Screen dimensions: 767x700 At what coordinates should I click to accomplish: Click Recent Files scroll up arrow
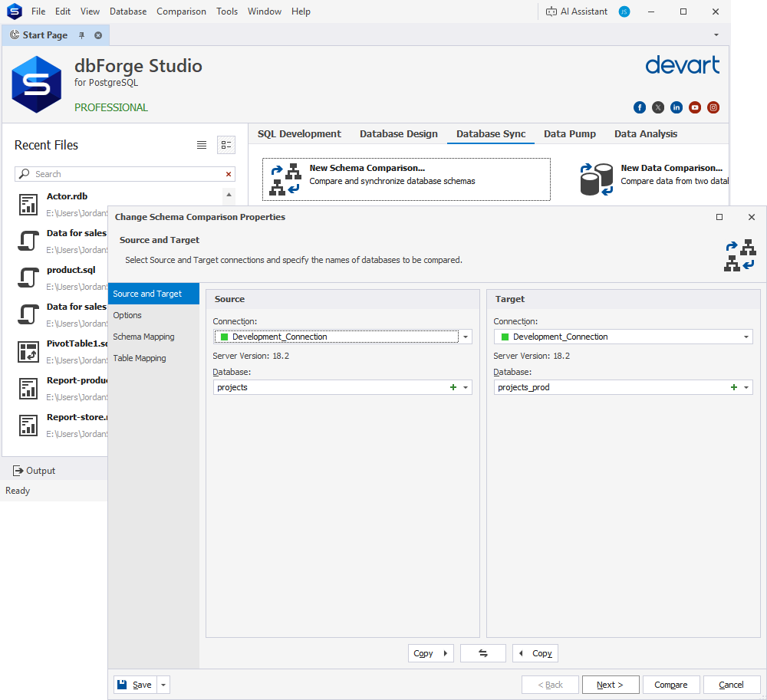pyautogui.click(x=229, y=195)
